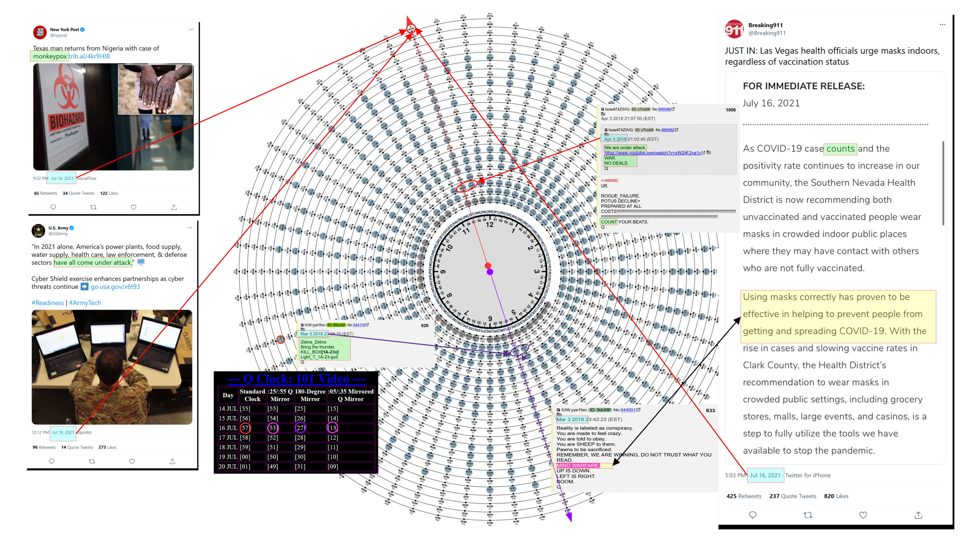
Task: Share the U.S. Army tweet
Action: coord(172,461)
